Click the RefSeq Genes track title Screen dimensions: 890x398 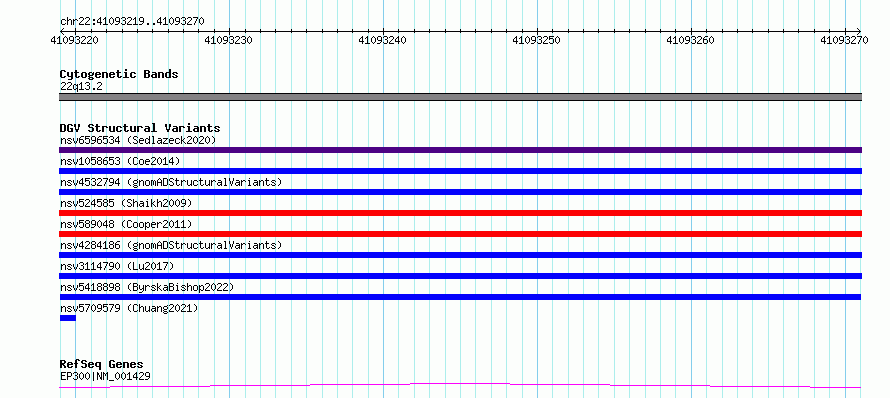coord(102,365)
